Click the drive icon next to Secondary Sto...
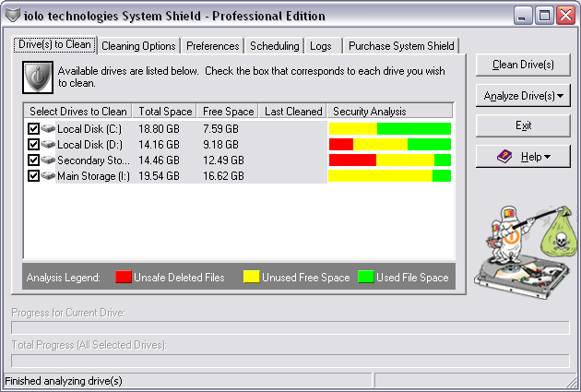This screenshot has height=392, width=581. tap(48, 160)
